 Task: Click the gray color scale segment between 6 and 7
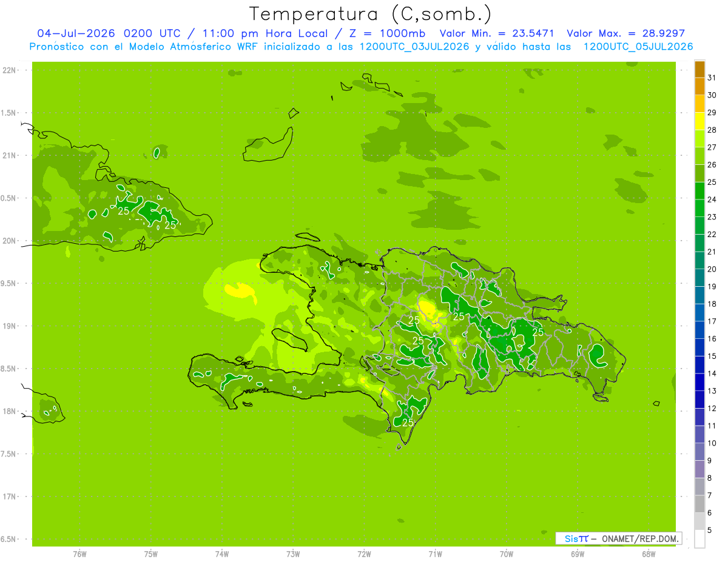click(x=699, y=504)
